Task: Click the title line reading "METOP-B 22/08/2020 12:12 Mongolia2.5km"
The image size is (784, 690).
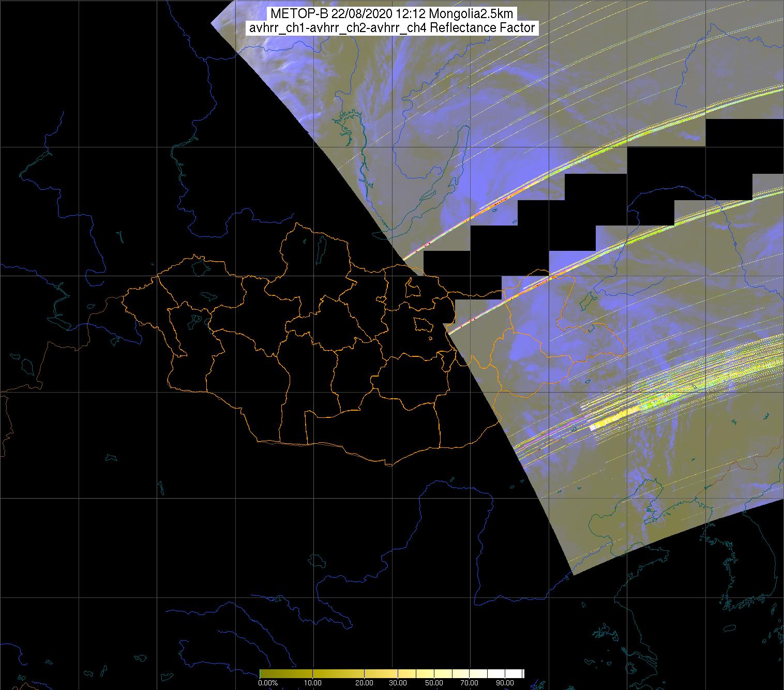Action: click(x=392, y=14)
